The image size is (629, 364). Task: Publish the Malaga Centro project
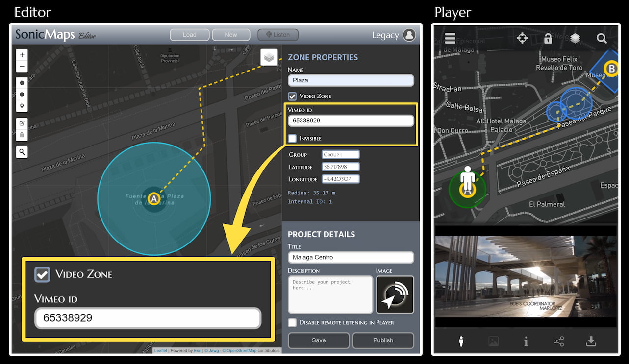tap(383, 340)
